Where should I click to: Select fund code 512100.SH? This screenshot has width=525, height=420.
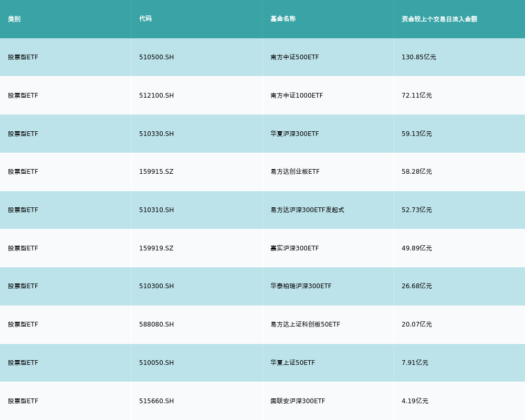[x=156, y=96]
